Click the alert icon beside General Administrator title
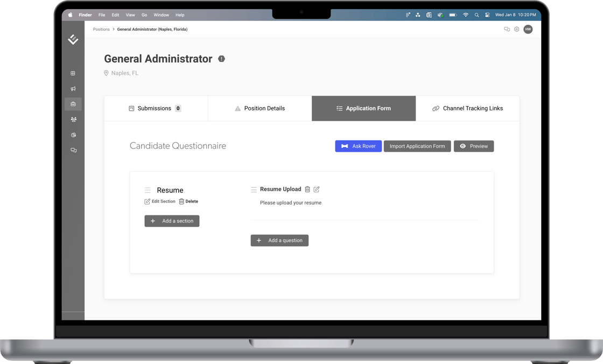Image resolution: width=603 pixels, height=364 pixels. pyautogui.click(x=221, y=59)
